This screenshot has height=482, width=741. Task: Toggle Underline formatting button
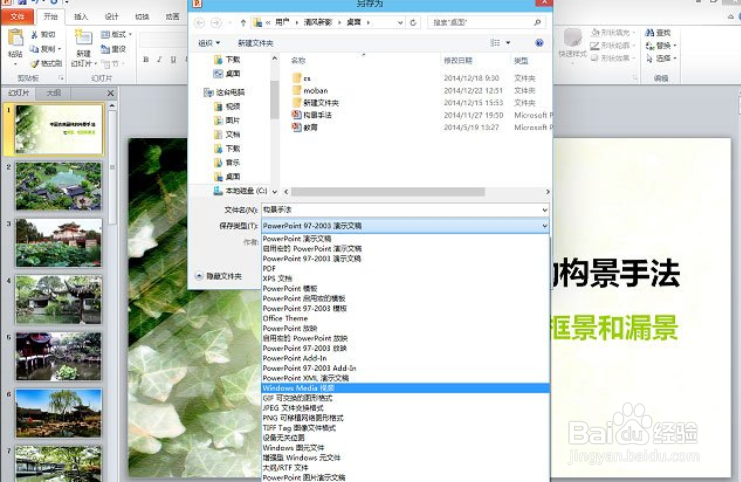tap(173, 60)
